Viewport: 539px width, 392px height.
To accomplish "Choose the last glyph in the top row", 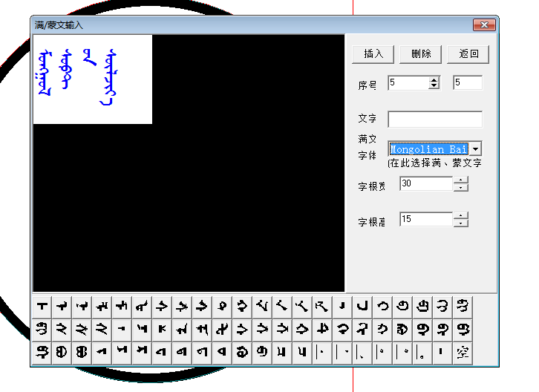I will [x=463, y=305].
